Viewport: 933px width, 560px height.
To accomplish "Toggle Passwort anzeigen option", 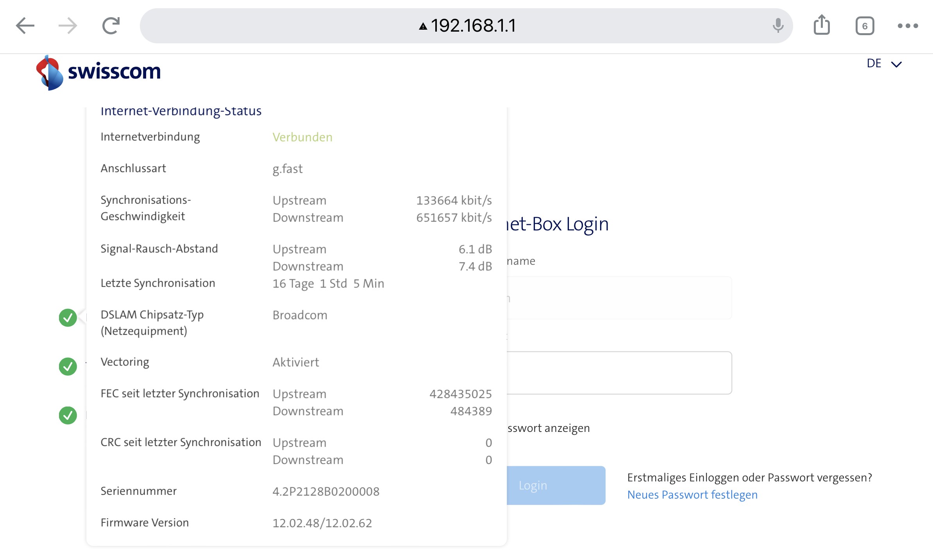I will point(549,428).
